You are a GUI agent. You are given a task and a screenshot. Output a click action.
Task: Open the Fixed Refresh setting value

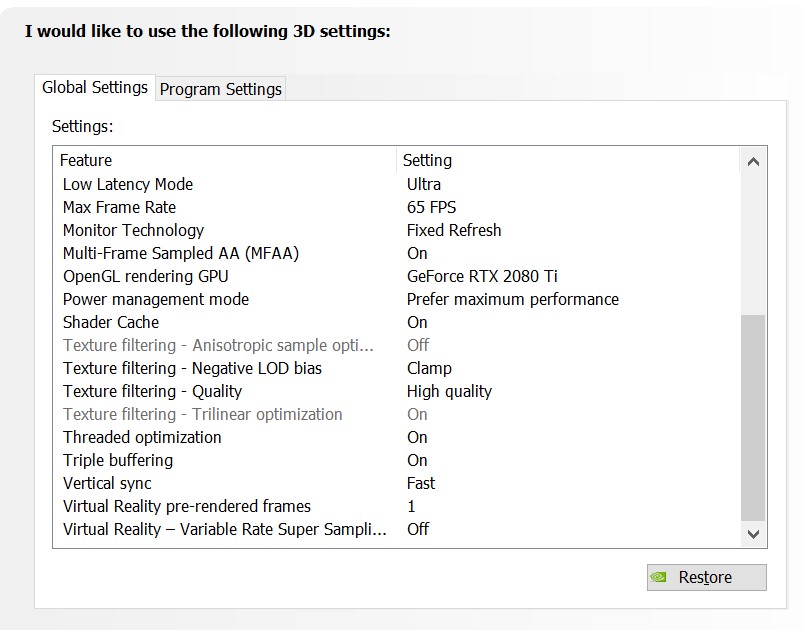pos(454,231)
